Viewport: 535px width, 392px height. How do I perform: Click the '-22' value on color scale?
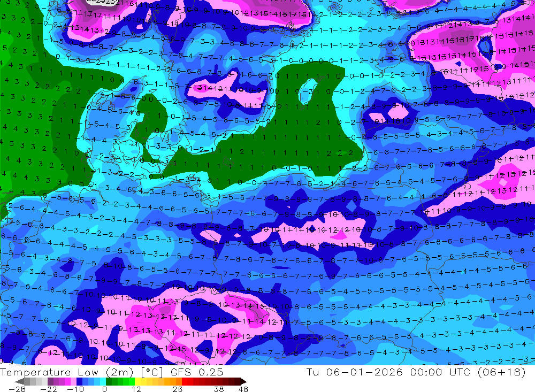coord(49,389)
